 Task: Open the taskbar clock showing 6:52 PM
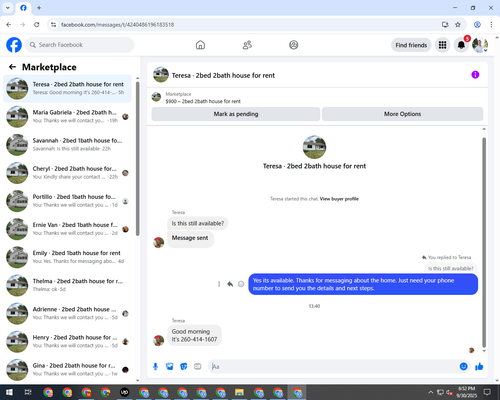[x=467, y=392]
